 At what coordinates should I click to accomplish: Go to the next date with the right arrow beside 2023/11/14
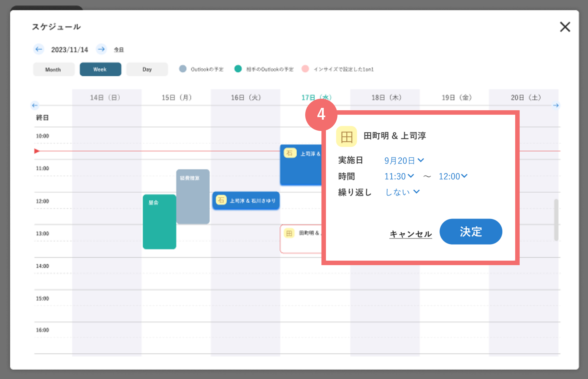point(101,49)
